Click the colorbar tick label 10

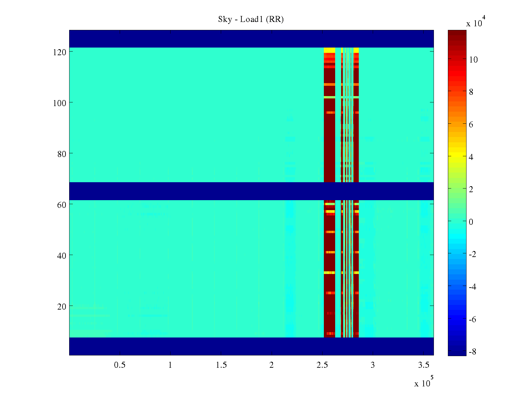(x=473, y=60)
